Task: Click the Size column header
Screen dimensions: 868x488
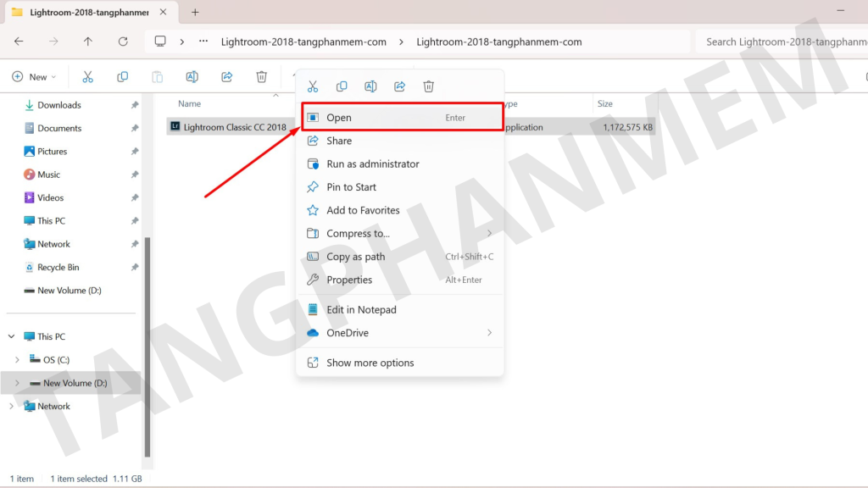Action: pos(605,103)
